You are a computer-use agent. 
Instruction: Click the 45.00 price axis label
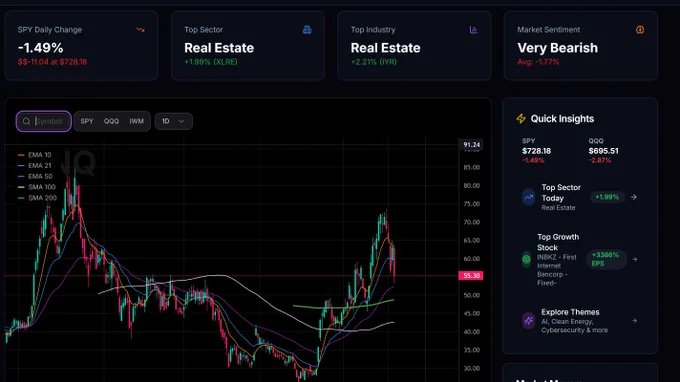tap(471, 313)
